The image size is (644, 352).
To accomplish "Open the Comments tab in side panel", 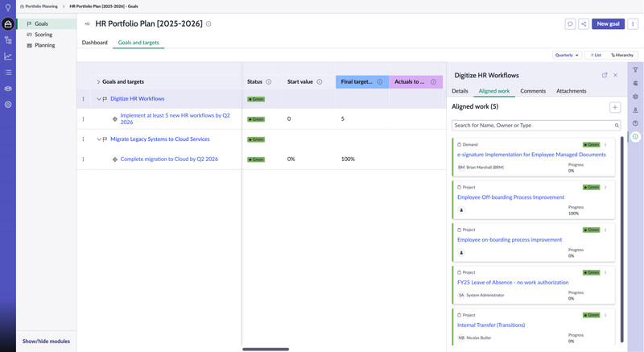I will point(532,91).
